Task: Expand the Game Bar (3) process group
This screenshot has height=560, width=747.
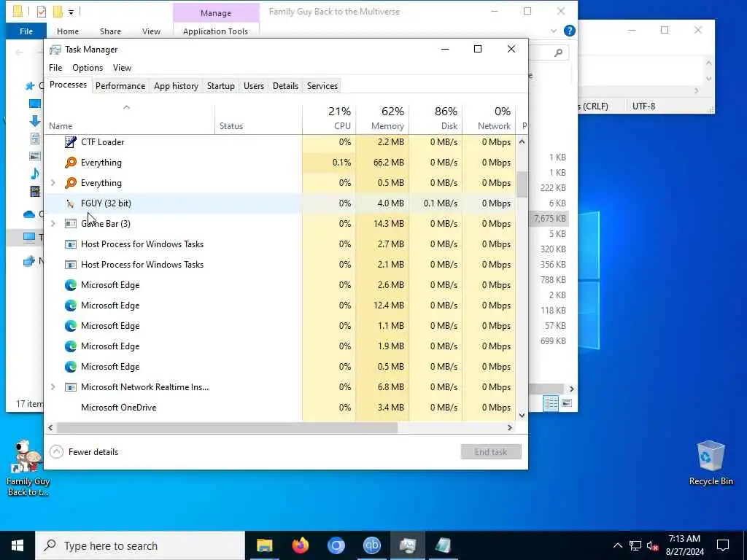Action: click(53, 223)
